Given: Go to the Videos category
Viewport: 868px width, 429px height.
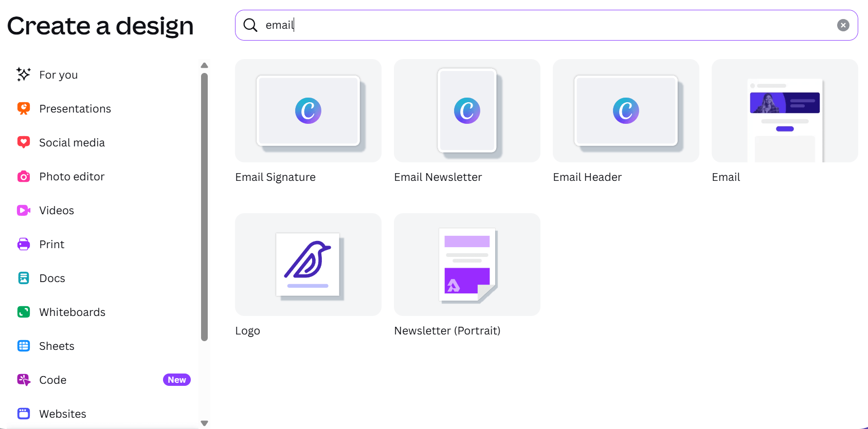Looking at the screenshot, I should pyautogui.click(x=57, y=211).
